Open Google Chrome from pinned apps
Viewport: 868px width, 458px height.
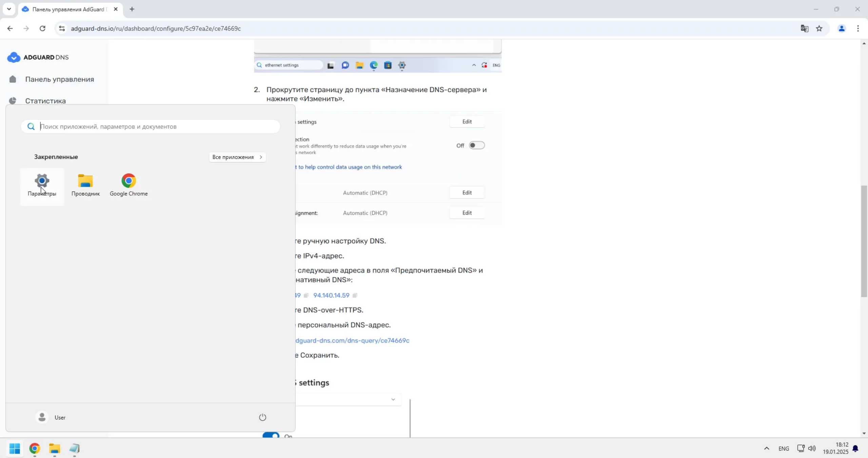click(129, 185)
